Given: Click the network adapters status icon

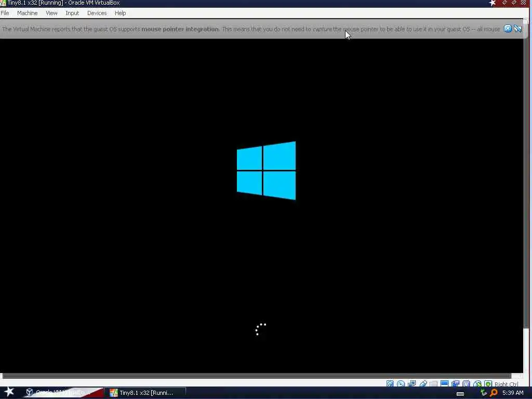Looking at the screenshot, I should (412, 384).
